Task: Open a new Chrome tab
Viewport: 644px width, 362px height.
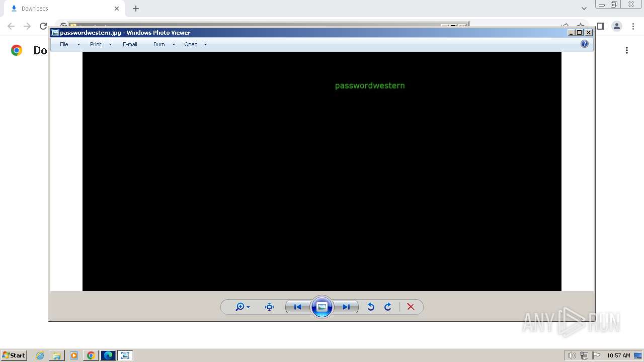Action: (136, 9)
